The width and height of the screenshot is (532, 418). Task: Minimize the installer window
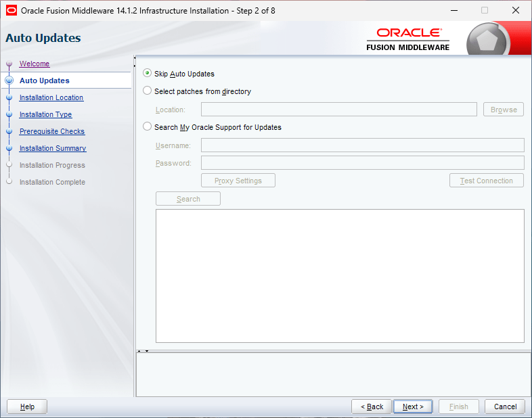[x=454, y=11]
